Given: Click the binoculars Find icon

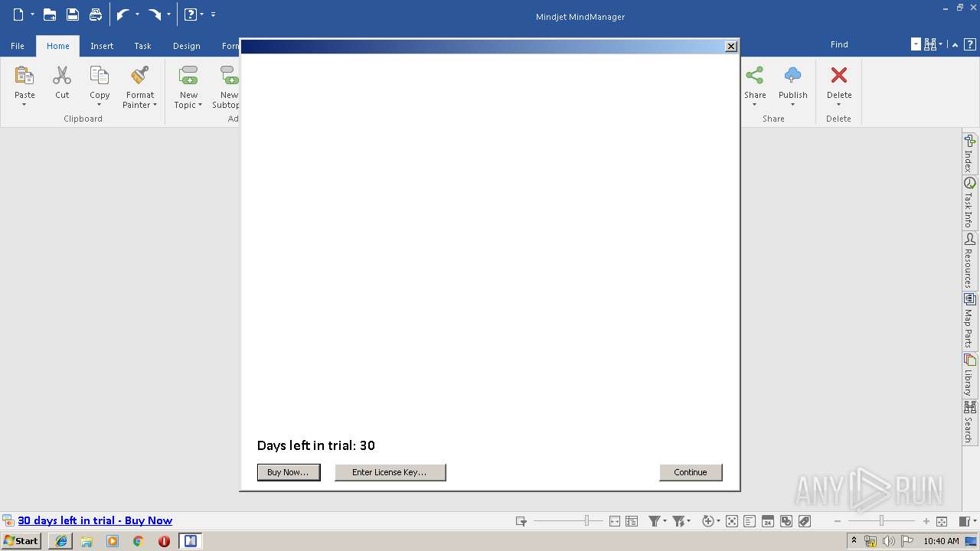Looking at the screenshot, I should [x=930, y=44].
